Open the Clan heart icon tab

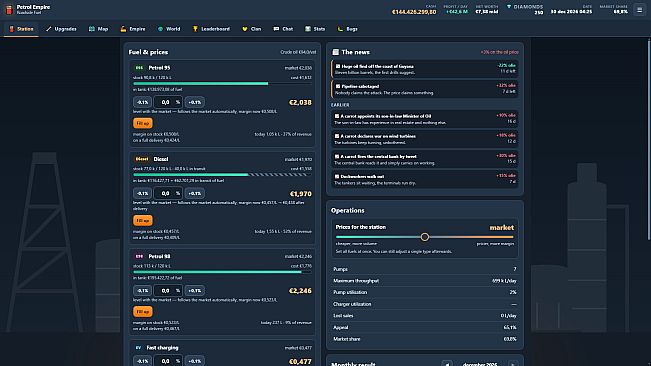pyautogui.click(x=245, y=29)
